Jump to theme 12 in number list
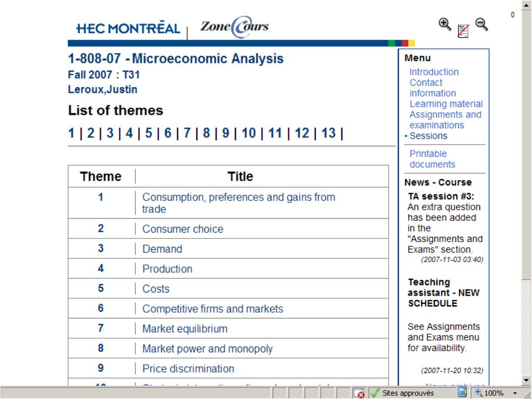This screenshot has height=399, width=532. (x=302, y=133)
